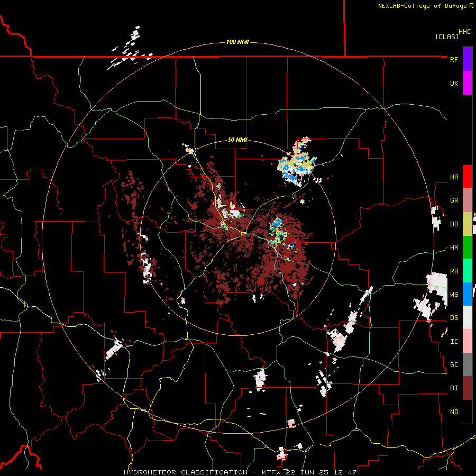Click the GR legend label

click(x=454, y=200)
